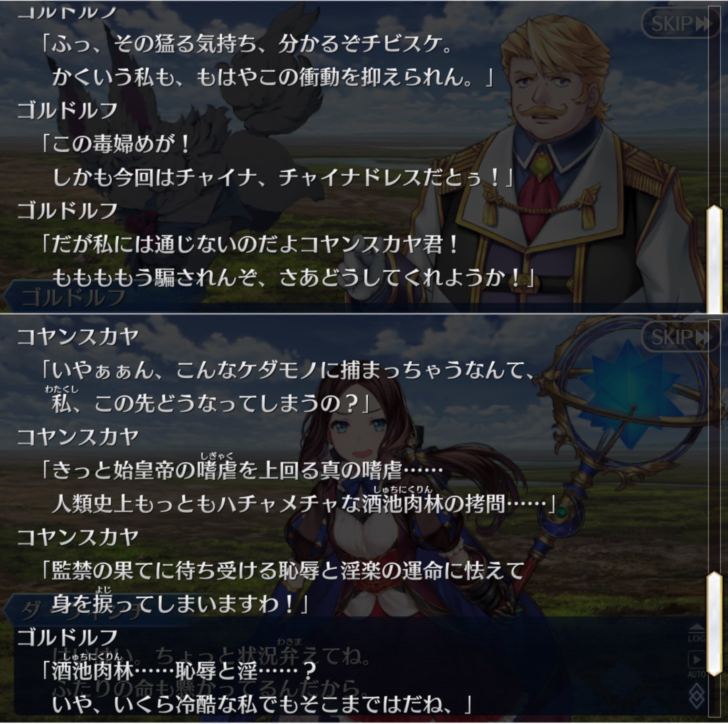Select the line starting 「監禁の果てに待ち受ける
The width and height of the screenshot is (728, 724).
click(282, 572)
